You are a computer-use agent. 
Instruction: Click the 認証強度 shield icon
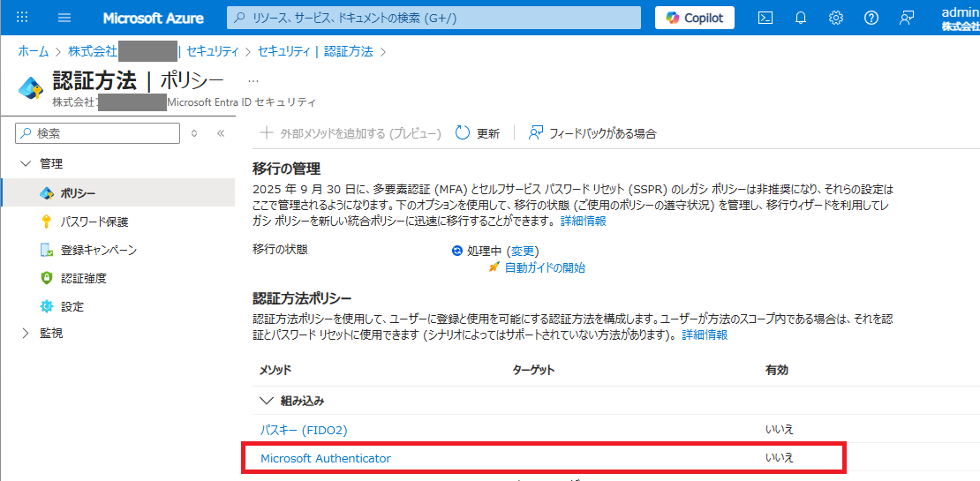pos(47,279)
